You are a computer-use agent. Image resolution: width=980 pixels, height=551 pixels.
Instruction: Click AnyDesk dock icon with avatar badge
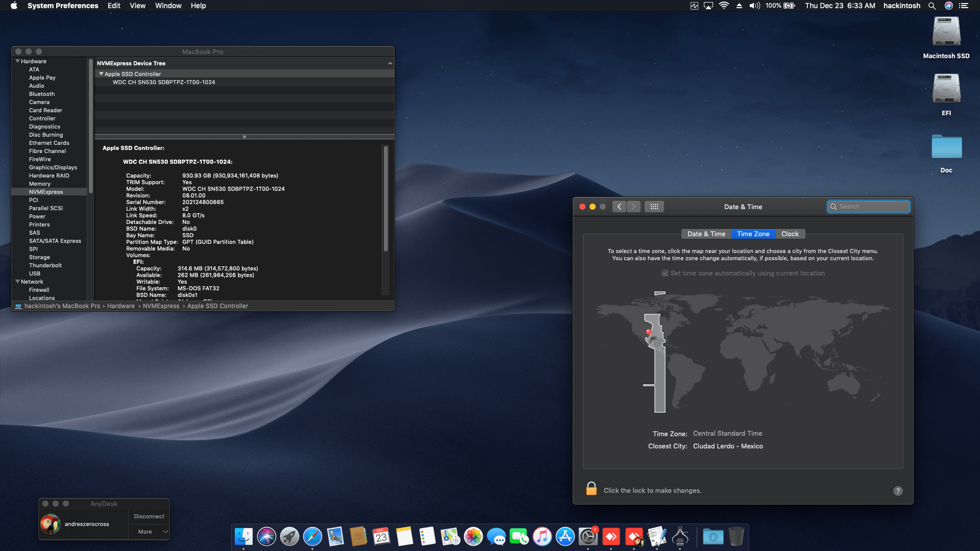634,537
